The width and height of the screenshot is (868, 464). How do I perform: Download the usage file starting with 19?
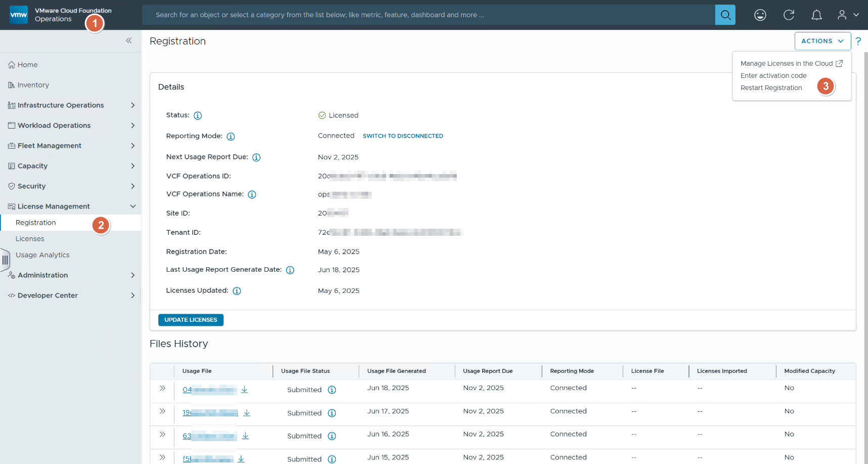247,412
